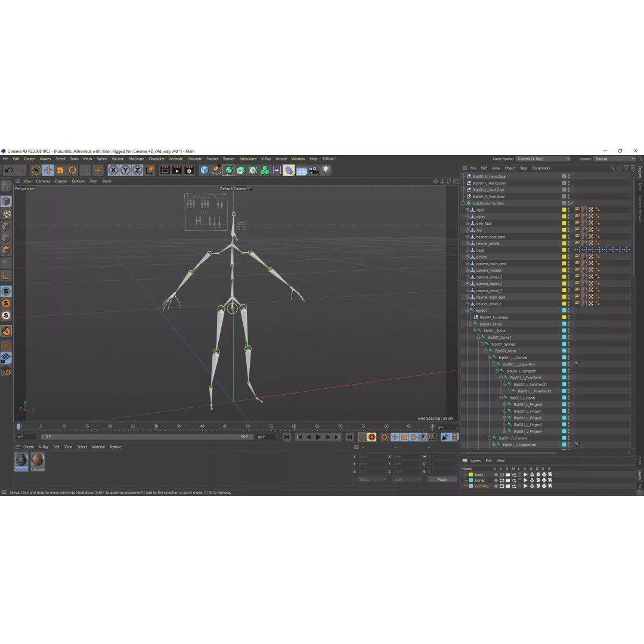Click yellow color swatch of body layer

point(470,475)
